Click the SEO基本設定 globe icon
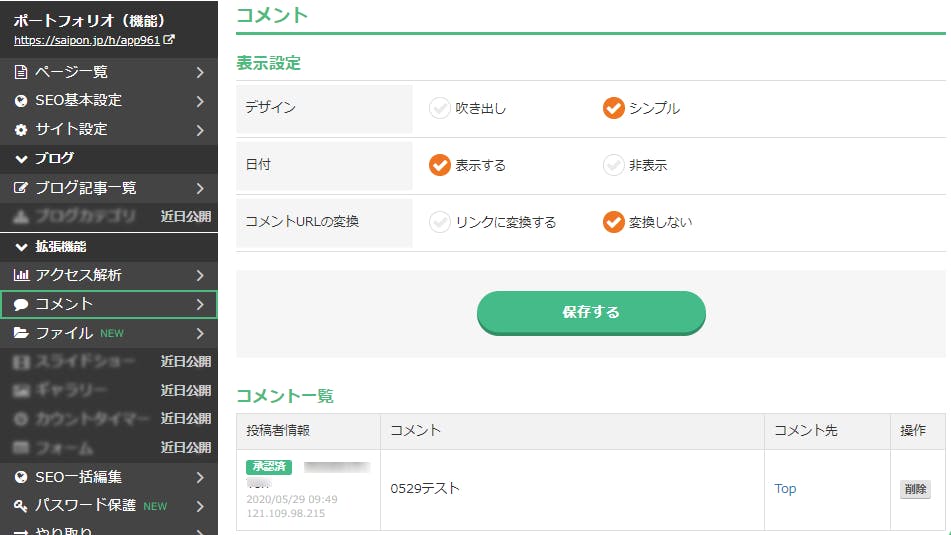 point(21,101)
